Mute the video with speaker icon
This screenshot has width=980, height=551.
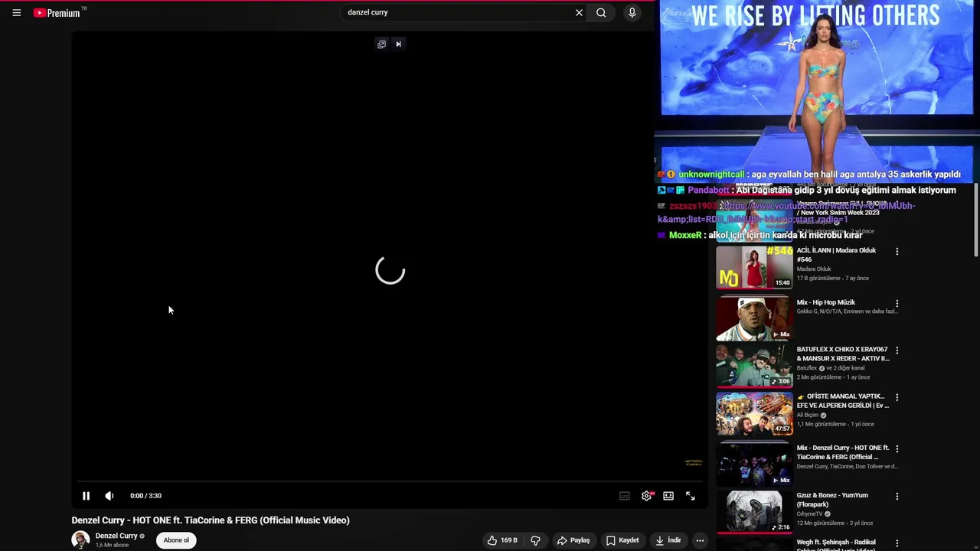pos(109,496)
